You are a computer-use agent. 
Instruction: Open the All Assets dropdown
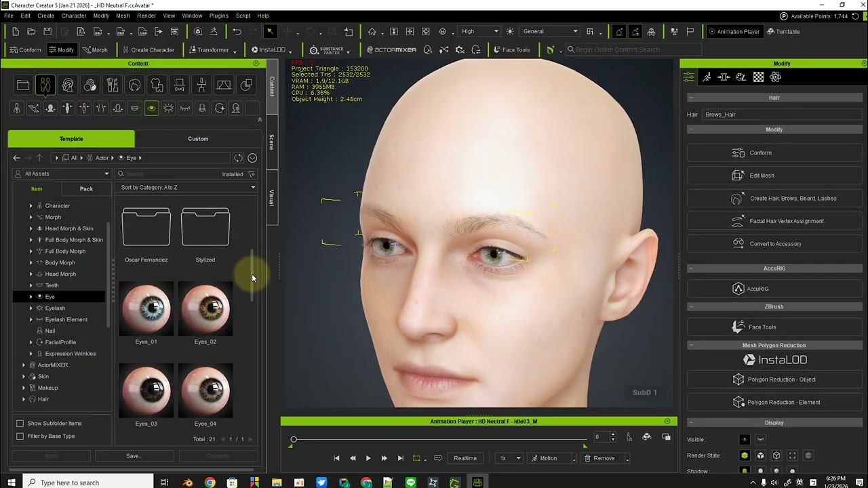[62, 174]
